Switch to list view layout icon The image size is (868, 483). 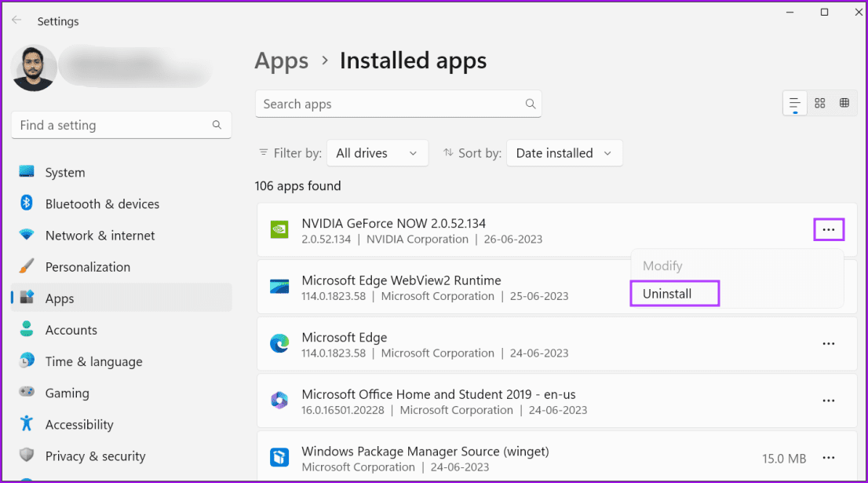click(x=795, y=104)
